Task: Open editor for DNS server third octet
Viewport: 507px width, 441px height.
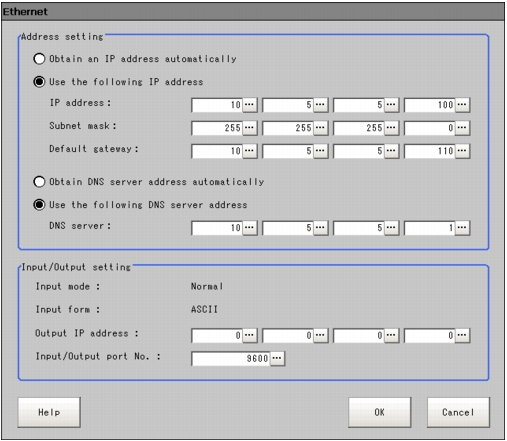Action: pos(391,228)
